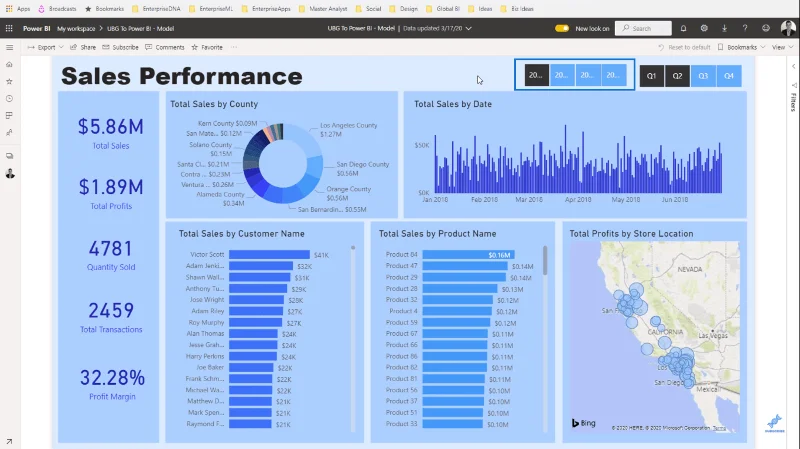Image resolution: width=800 pixels, height=449 pixels.
Task: Open the user profile picture
Action: coord(788,28)
